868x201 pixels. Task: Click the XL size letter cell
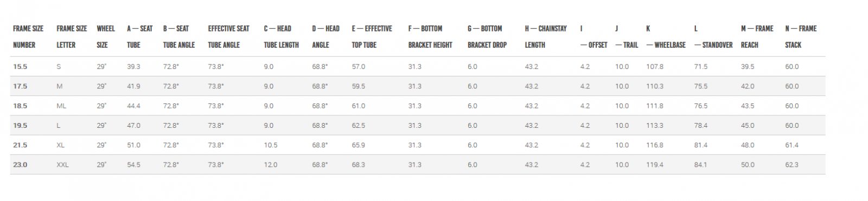[61, 145]
